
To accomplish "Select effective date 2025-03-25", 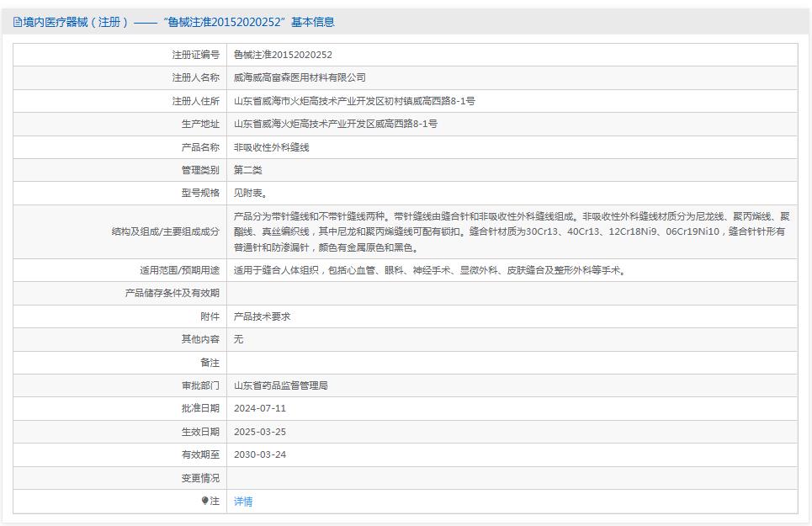I will click(x=260, y=432).
